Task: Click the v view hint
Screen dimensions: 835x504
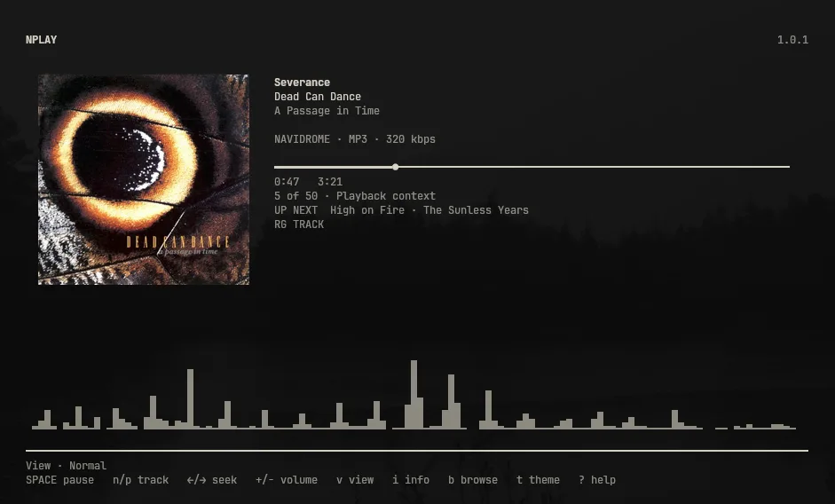Action: (355, 480)
